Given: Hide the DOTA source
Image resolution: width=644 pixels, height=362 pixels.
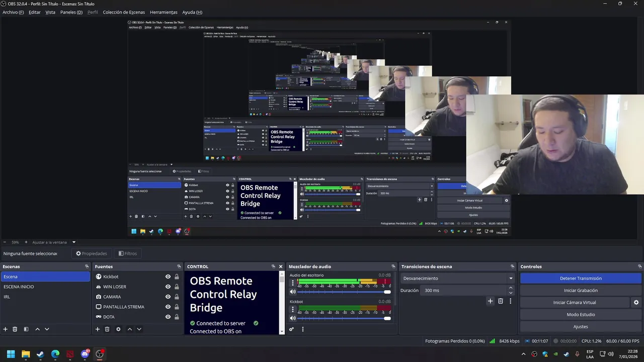Looking at the screenshot, I should (168, 317).
